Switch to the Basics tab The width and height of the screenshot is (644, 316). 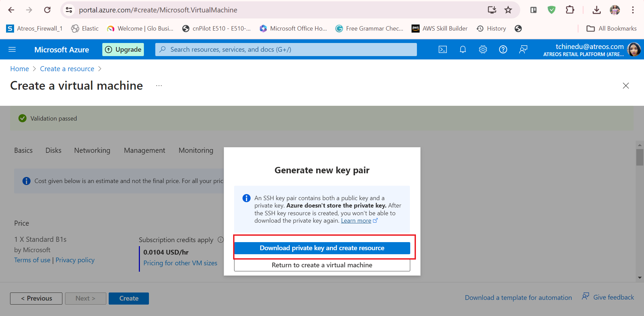23,150
